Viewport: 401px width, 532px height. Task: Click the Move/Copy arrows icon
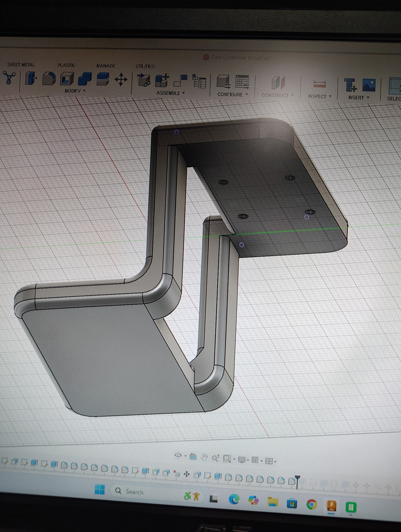pyautogui.click(x=121, y=79)
